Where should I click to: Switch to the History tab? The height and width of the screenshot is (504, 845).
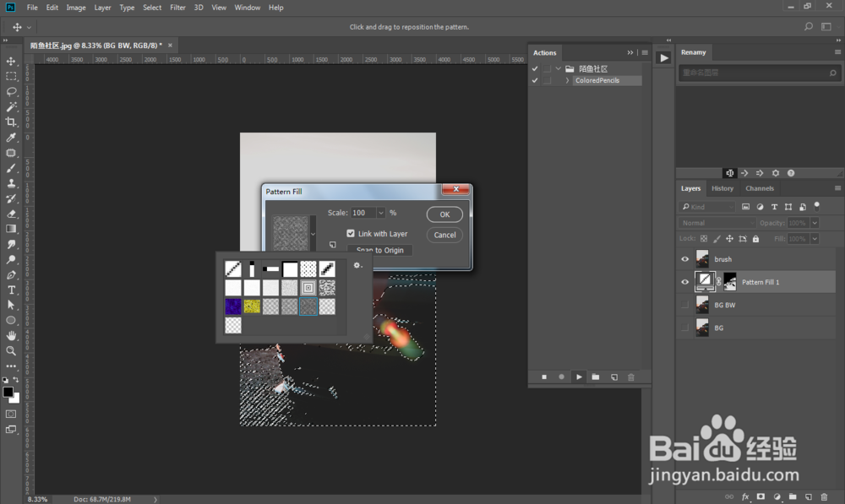[722, 188]
